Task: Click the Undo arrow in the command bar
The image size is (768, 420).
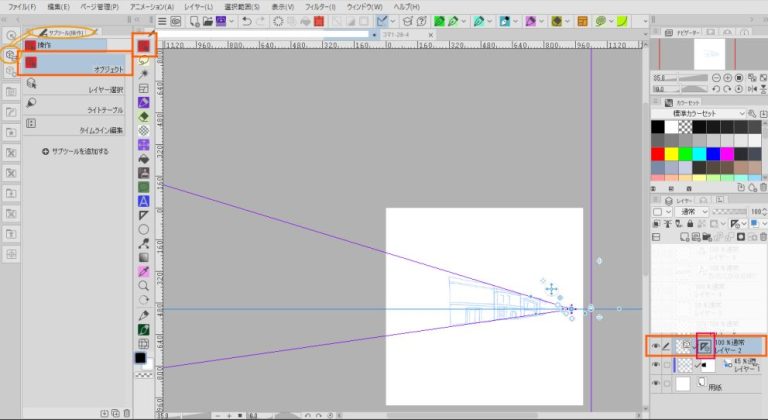Action: pos(246,20)
